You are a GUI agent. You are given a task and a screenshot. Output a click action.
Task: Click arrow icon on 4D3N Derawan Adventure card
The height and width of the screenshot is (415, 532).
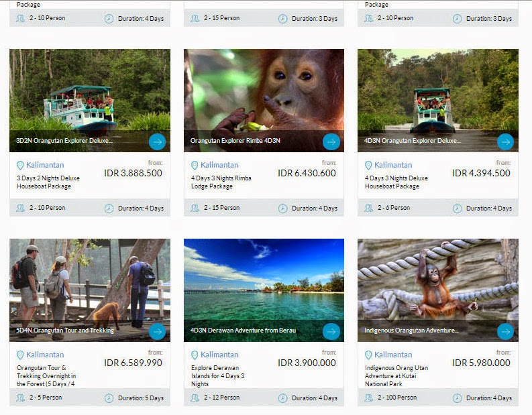[x=331, y=332]
